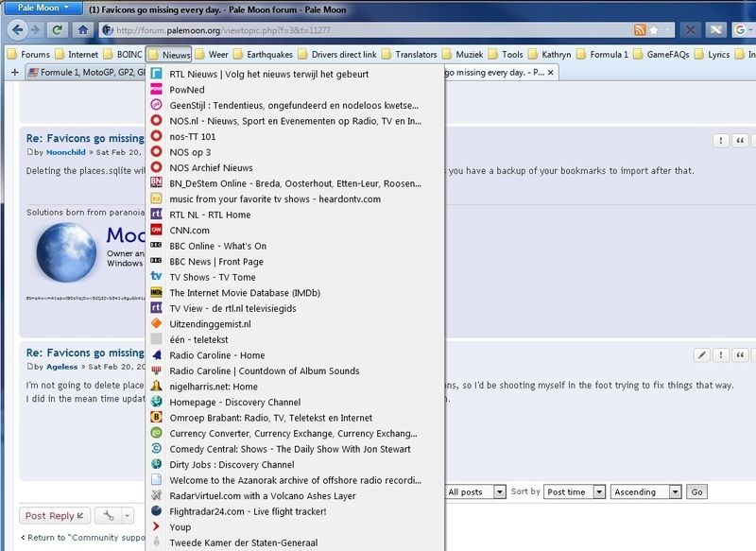Open the Post time sort dropdown
The image size is (756, 551).
pyautogui.click(x=575, y=491)
